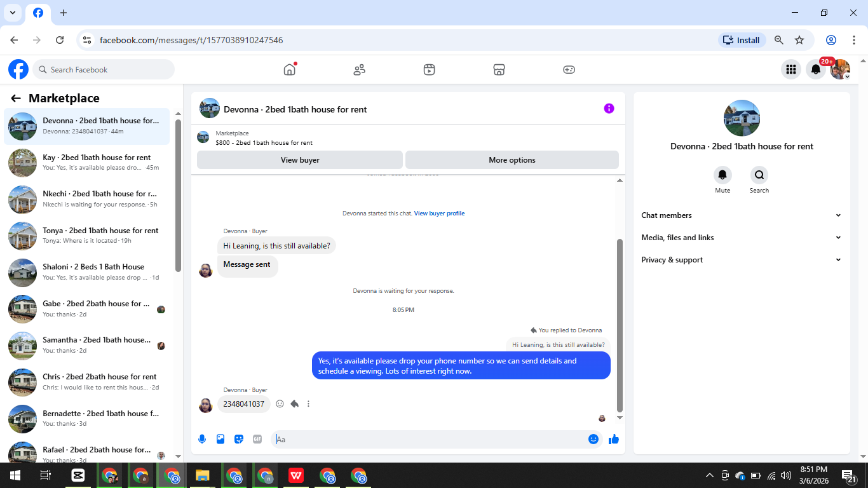
Task: Open the Chrome profile icon
Action: (x=831, y=40)
